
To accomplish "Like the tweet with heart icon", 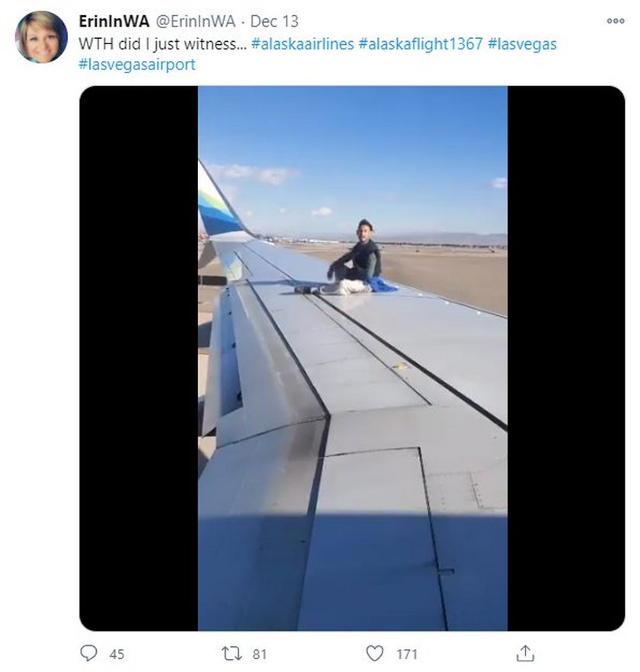I will coord(375,654).
